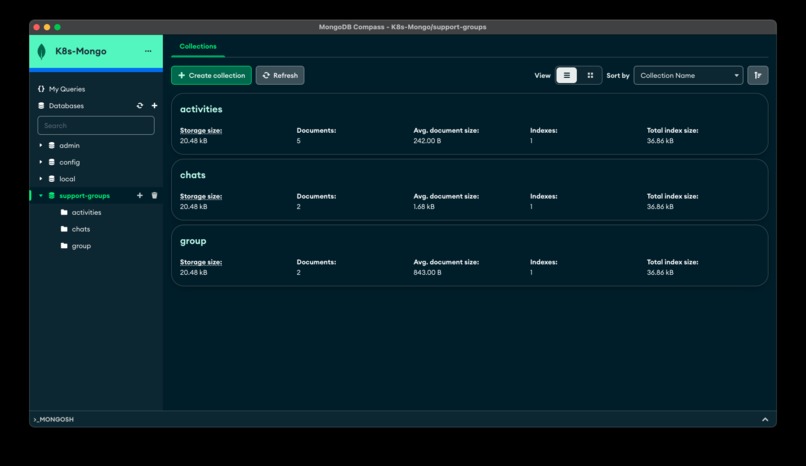Click the chats folder icon in sidebar

pos(64,229)
